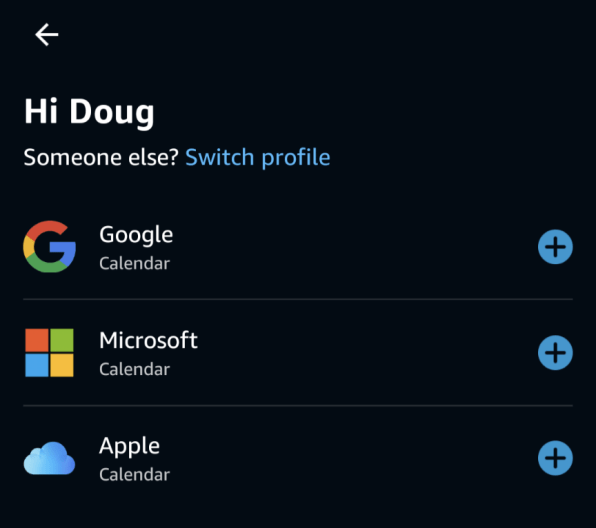
Task: Add Google Calendar with the plus button
Action: (555, 247)
